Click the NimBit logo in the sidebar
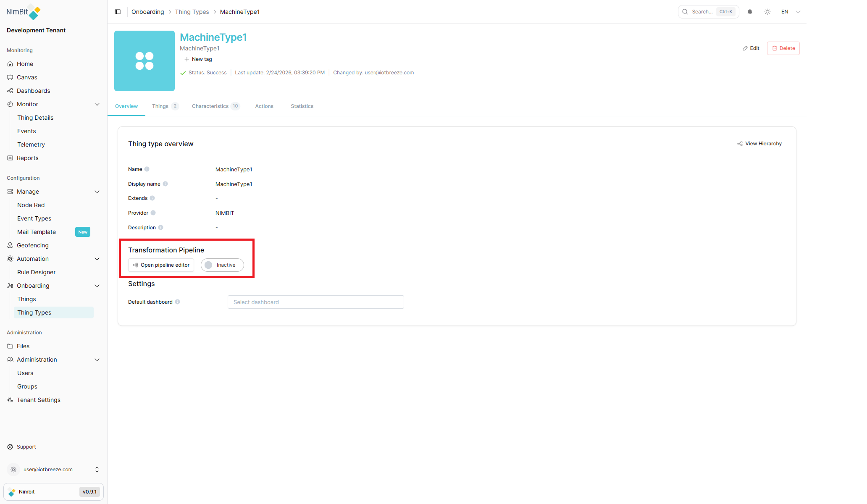867x504 pixels. 23,12
